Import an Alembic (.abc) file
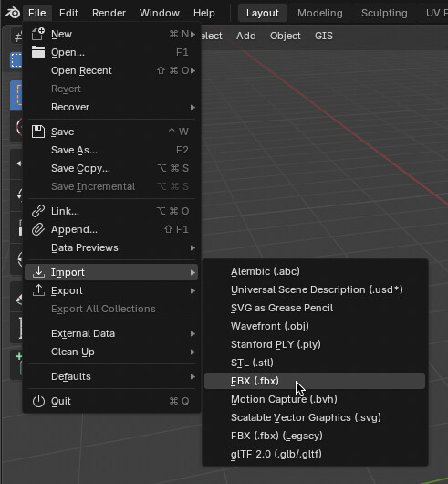Screen dimensions: 448x484 coord(315,271)
